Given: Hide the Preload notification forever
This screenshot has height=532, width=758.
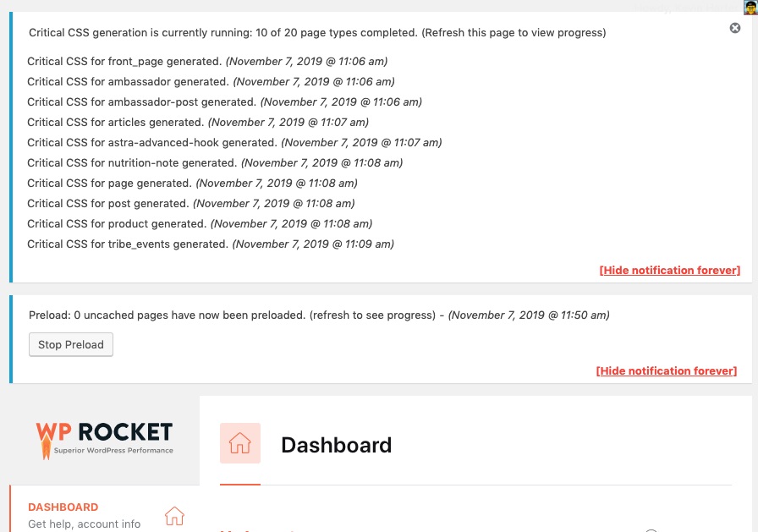Looking at the screenshot, I should pyautogui.click(x=666, y=370).
